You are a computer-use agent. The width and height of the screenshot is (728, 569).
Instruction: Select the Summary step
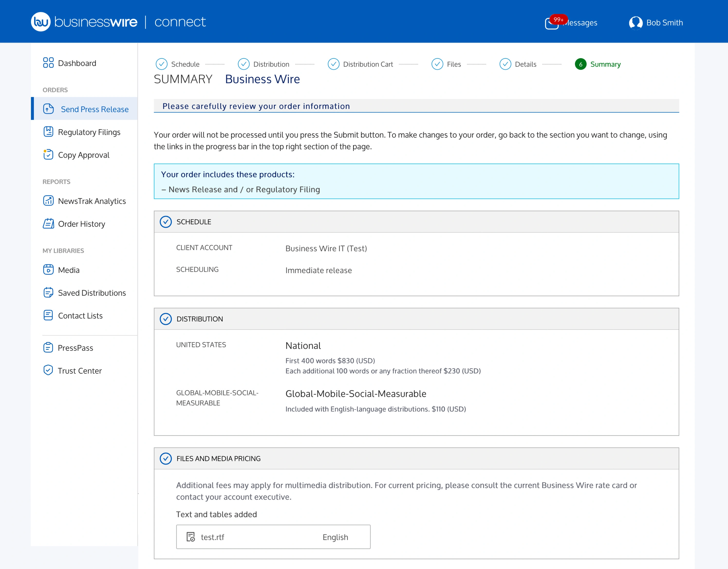(598, 64)
